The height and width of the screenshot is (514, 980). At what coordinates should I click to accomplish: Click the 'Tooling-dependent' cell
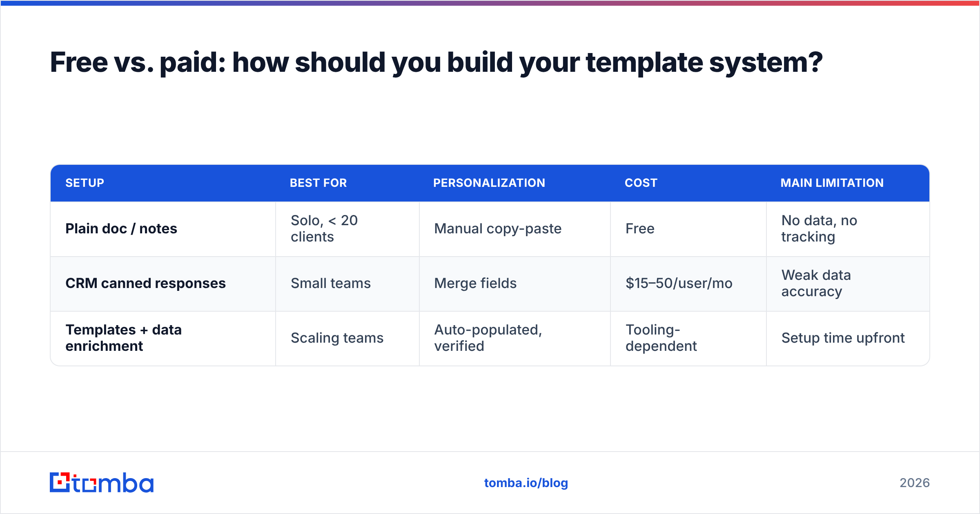tap(688, 338)
